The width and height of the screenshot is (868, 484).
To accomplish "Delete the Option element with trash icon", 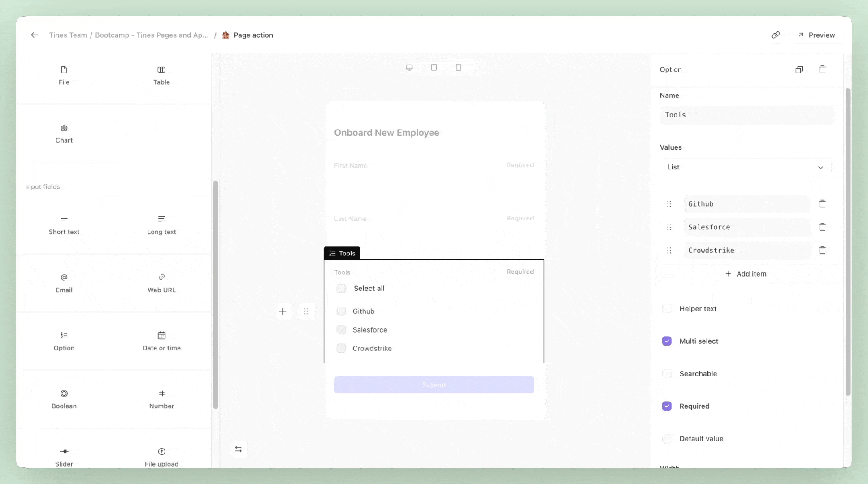I will 822,69.
